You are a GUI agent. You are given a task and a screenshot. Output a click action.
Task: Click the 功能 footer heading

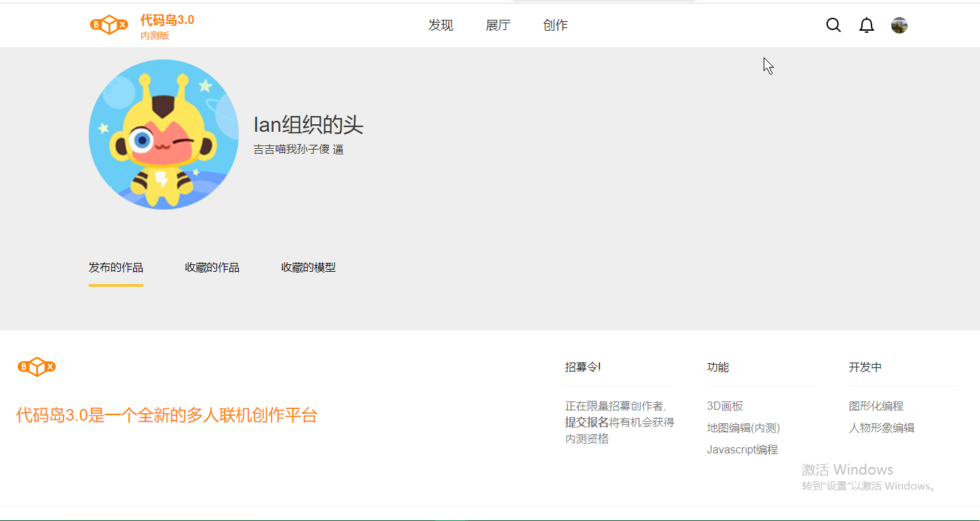point(718,367)
